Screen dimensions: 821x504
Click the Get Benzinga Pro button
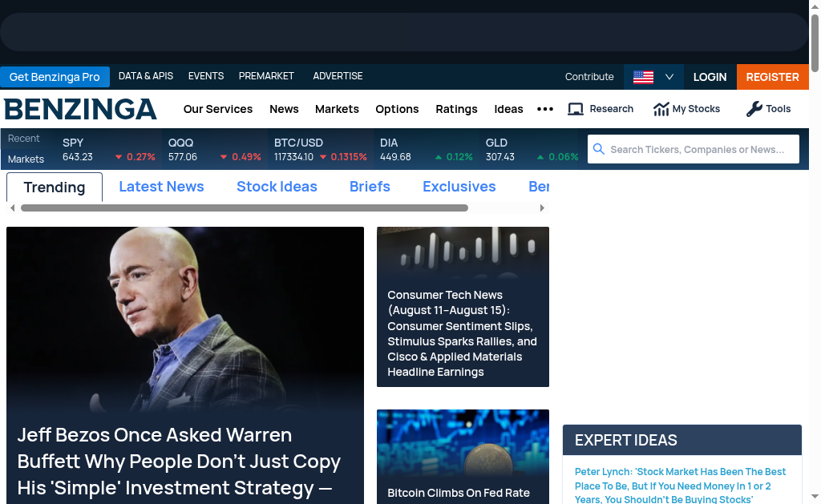coord(55,77)
